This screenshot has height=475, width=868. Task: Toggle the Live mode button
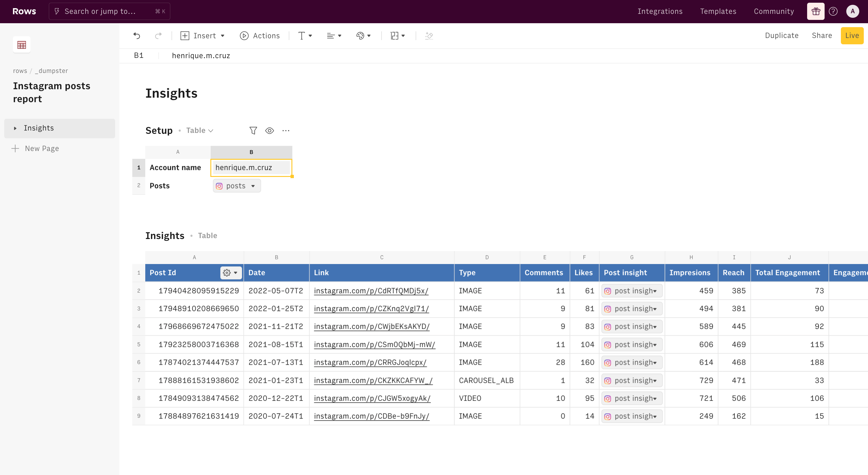click(852, 36)
